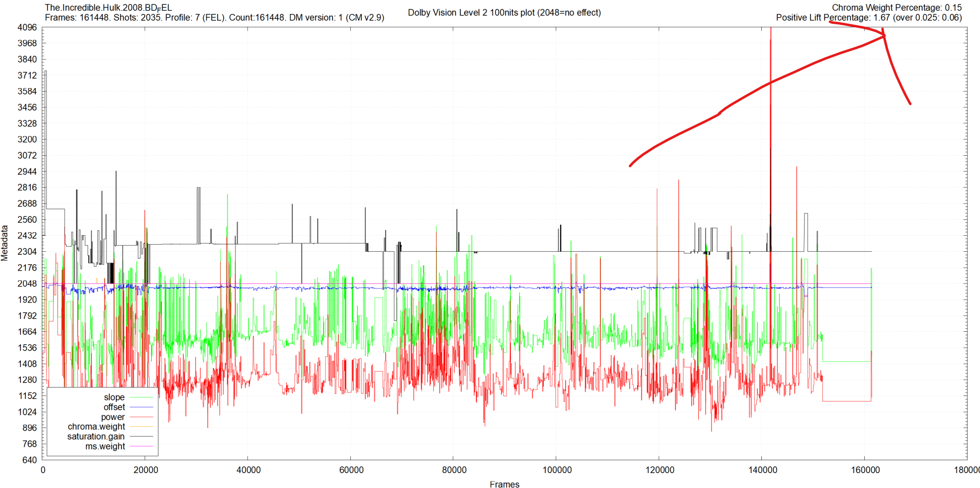The width and height of the screenshot is (980, 488).
Task: Click the 'saturation.gain' legend entry
Action: click(x=96, y=436)
